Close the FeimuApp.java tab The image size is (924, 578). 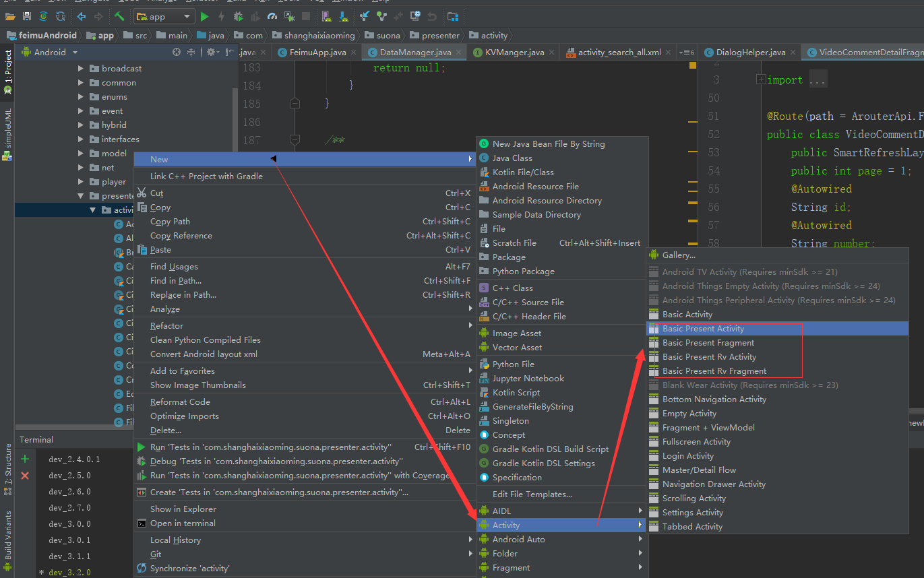pos(355,53)
